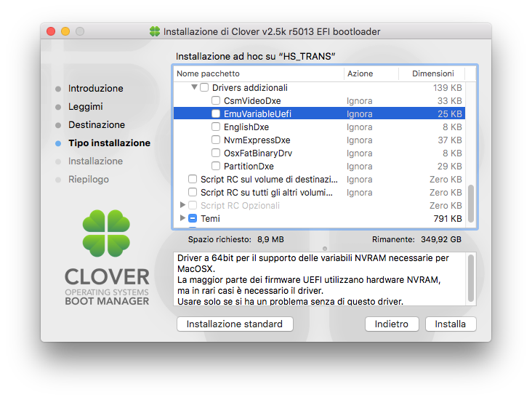Viewport: 532px width, 400px height.
Task: Close the Clover installer window
Action: (51, 31)
